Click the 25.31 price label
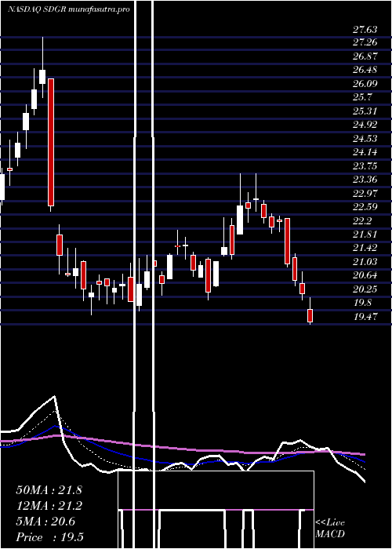 (x=365, y=111)
